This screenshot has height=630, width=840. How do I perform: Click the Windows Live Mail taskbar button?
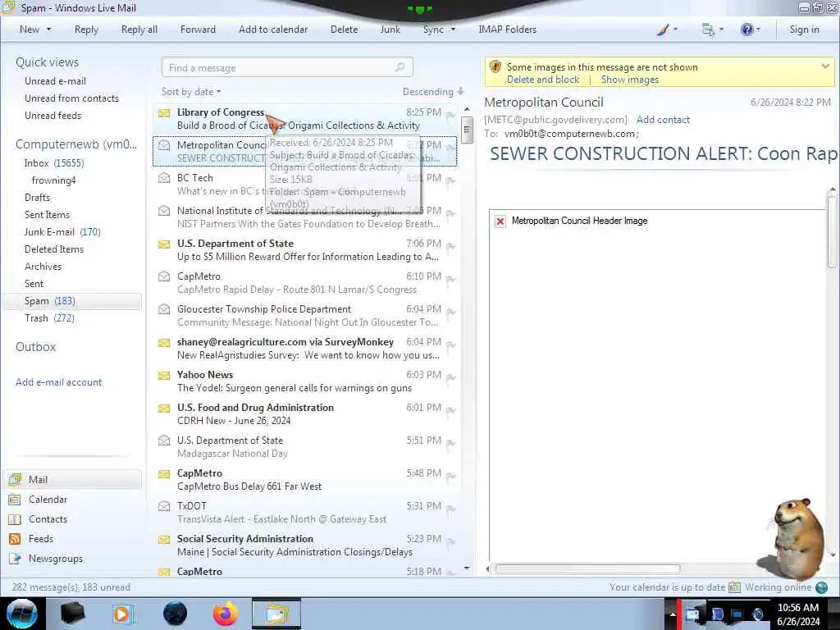point(276,614)
